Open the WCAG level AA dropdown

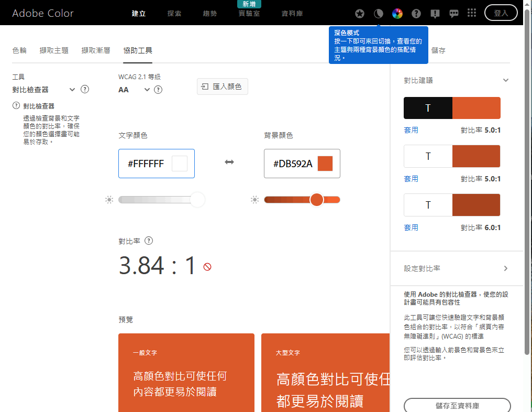point(134,90)
